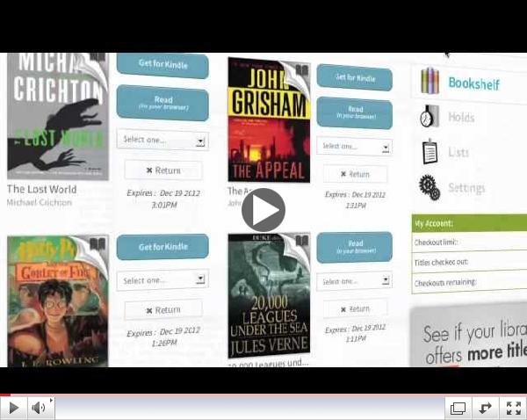Mute audio using the speaker icon
Viewport: 527px width, 420px height.
click(x=40, y=408)
